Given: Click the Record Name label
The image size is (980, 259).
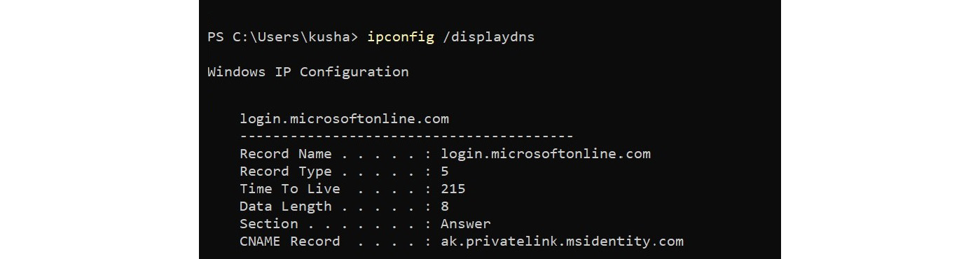Looking at the screenshot, I should pyautogui.click(x=286, y=154).
